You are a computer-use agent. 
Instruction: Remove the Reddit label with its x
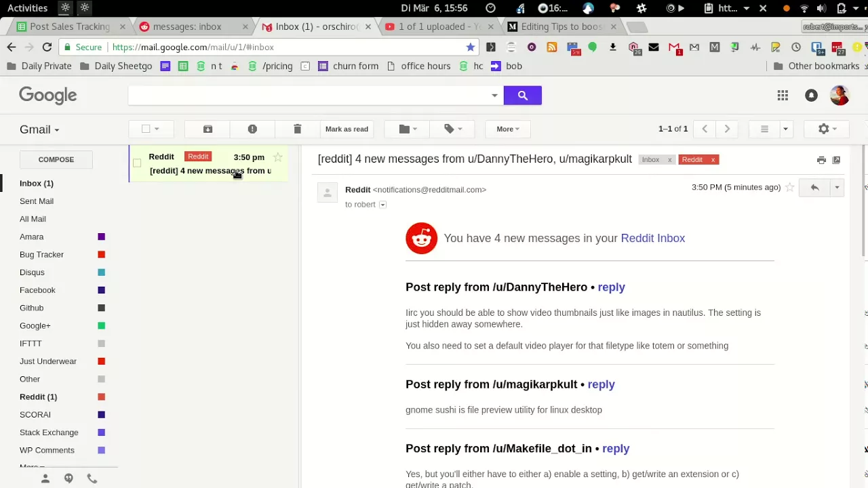pos(713,160)
